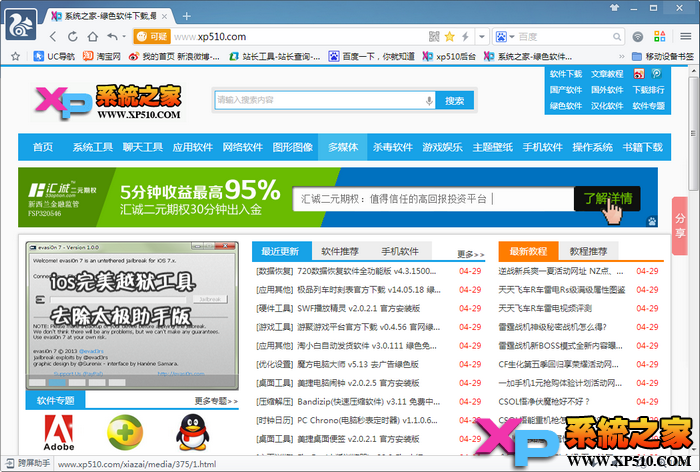Screen dimensions: 700x472
Task: Expand the address bar dropdown arrow
Action: click(x=482, y=37)
